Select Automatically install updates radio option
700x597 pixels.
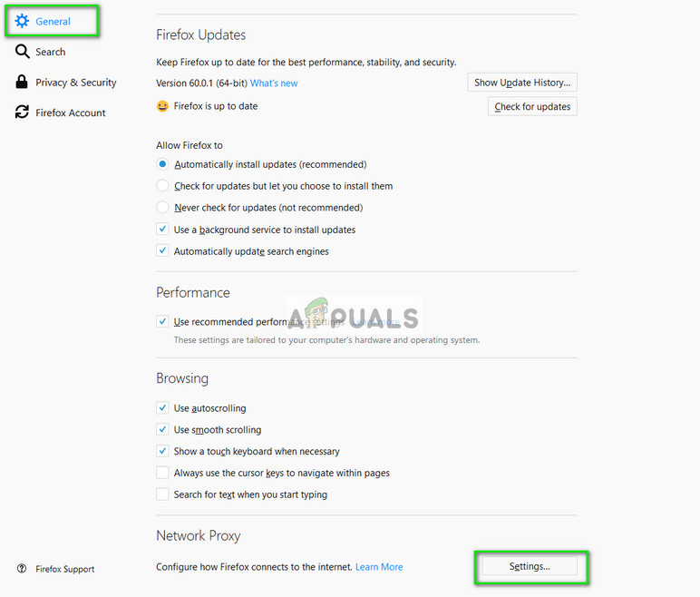pos(162,164)
